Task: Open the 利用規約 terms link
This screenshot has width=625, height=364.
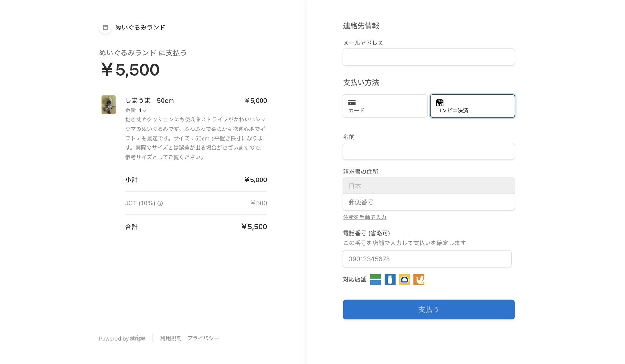Action: (171, 338)
